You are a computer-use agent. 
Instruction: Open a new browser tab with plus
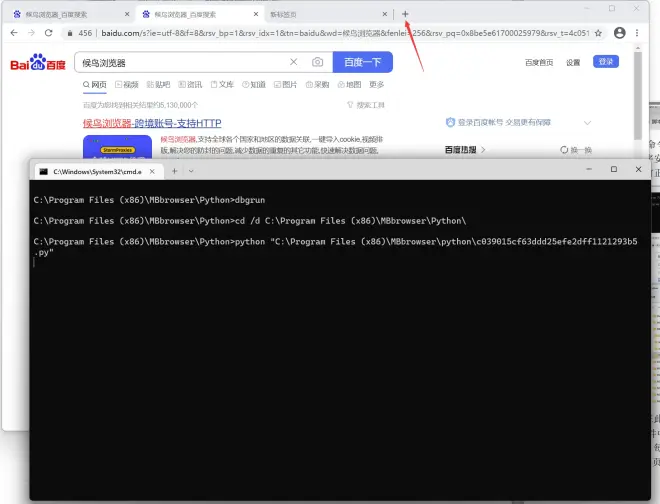405,14
